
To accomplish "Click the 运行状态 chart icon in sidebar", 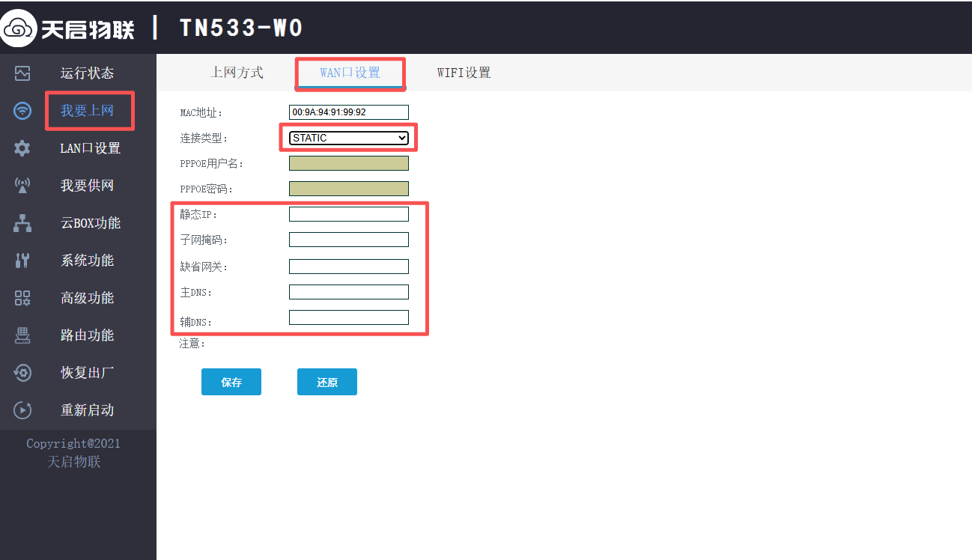I will [22, 73].
